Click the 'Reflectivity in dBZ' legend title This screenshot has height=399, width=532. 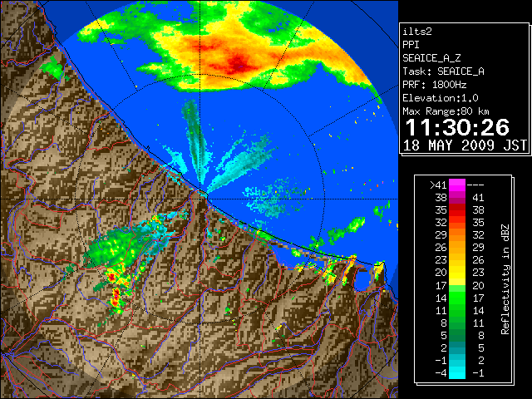(x=505, y=279)
